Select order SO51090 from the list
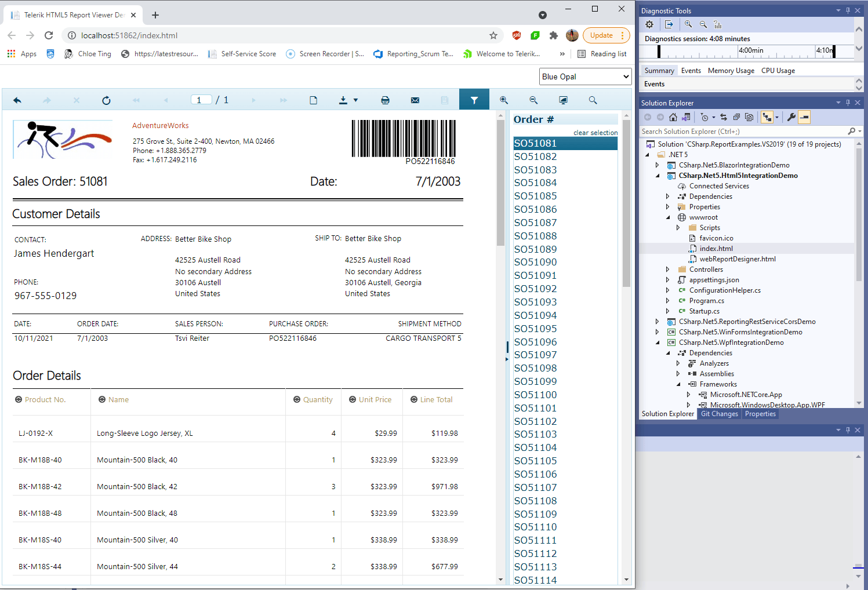 (x=535, y=262)
